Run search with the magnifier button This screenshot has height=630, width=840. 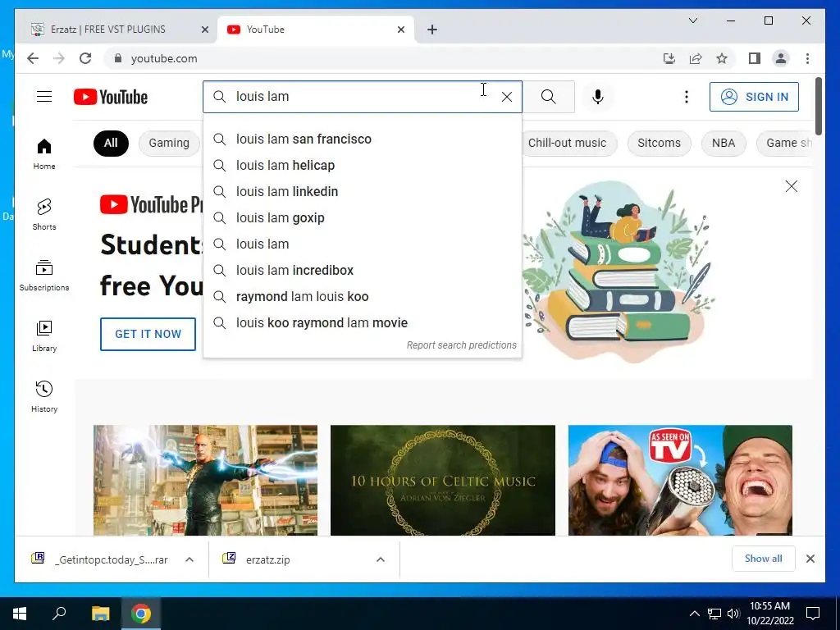(x=548, y=97)
